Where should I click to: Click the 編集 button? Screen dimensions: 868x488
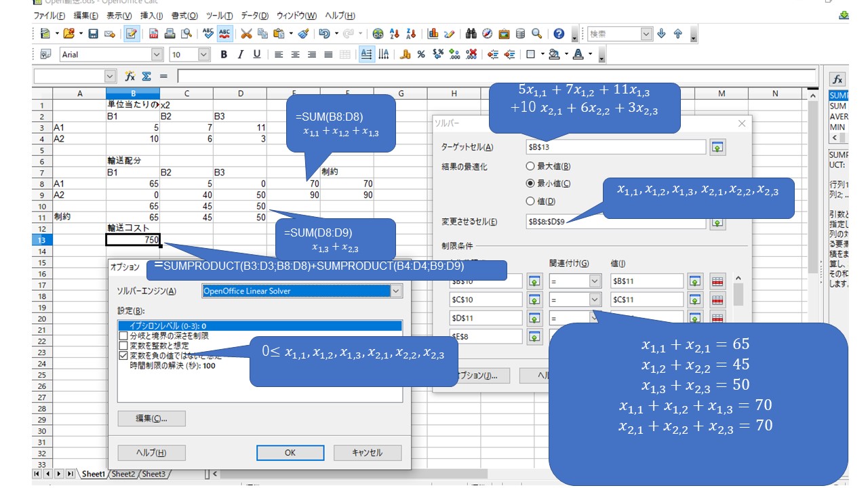151,418
